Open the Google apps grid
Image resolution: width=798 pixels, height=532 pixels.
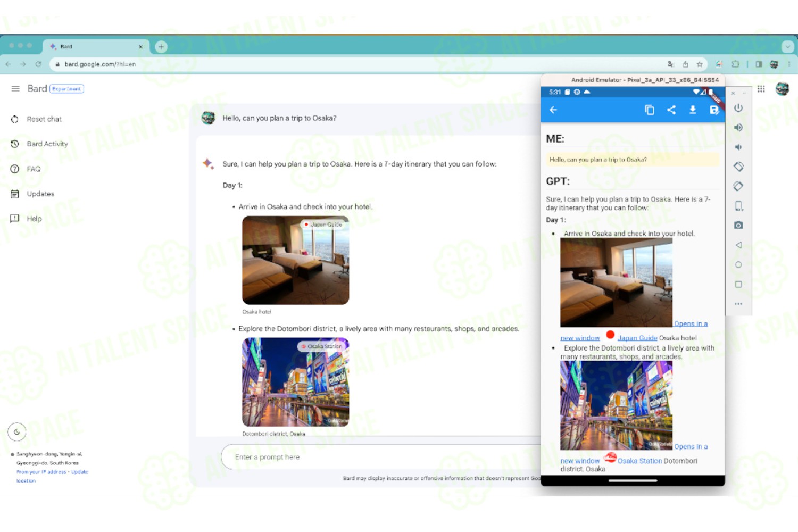pyautogui.click(x=761, y=89)
